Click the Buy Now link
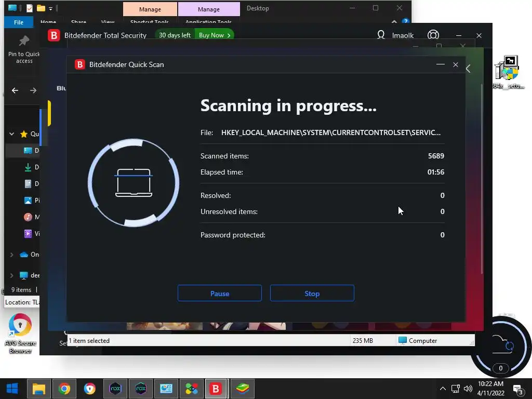 click(215, 35)
